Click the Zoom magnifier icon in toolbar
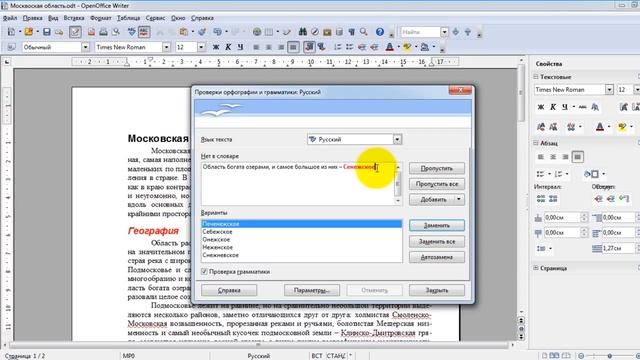640x360 pixels. click(364, 32)
